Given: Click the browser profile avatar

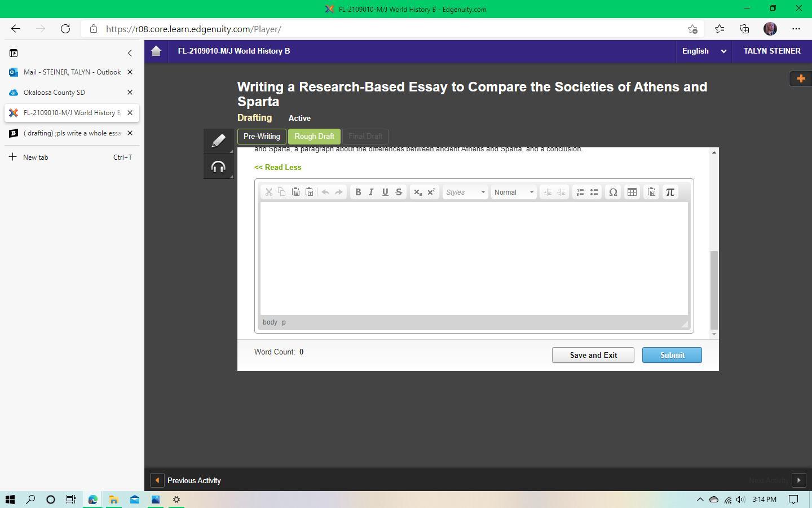Looking at the screenshot, I should (x=770, y=29).
